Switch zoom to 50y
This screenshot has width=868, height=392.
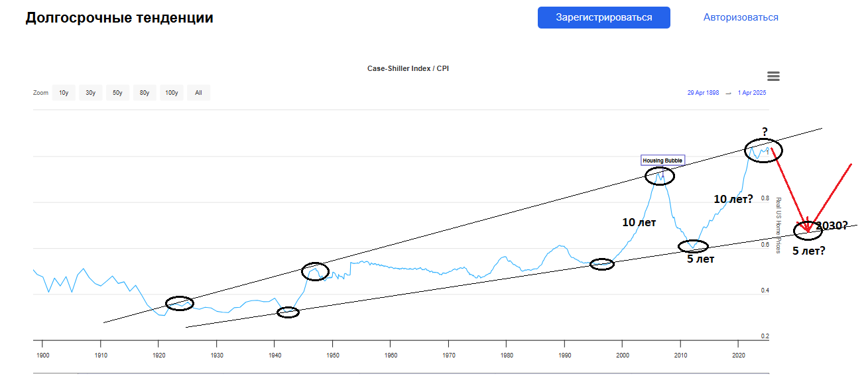pos(117,93)
